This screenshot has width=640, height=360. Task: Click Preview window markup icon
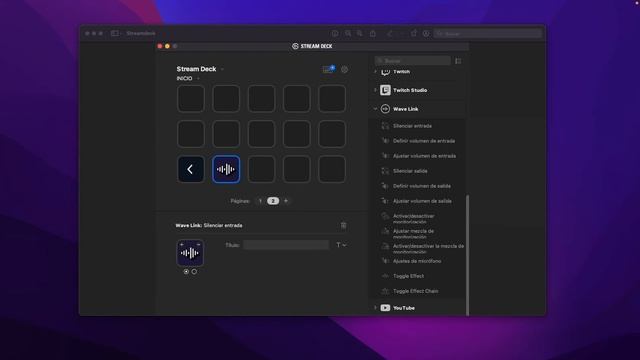pos(426,33)
